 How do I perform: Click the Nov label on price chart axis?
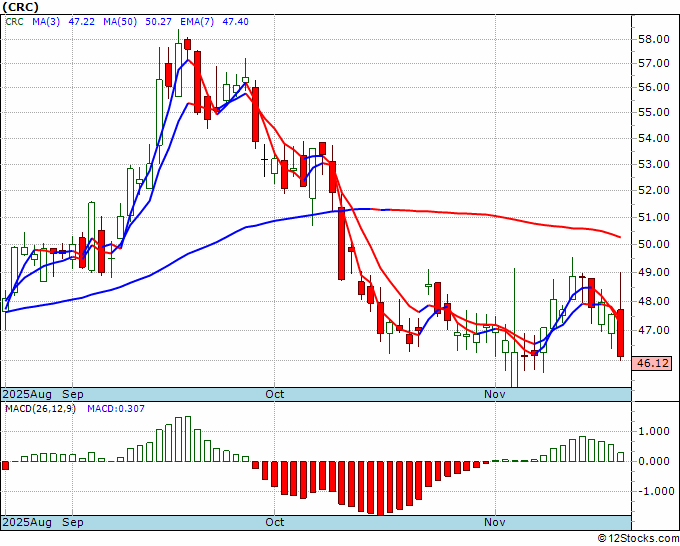(x=495, y=395)
